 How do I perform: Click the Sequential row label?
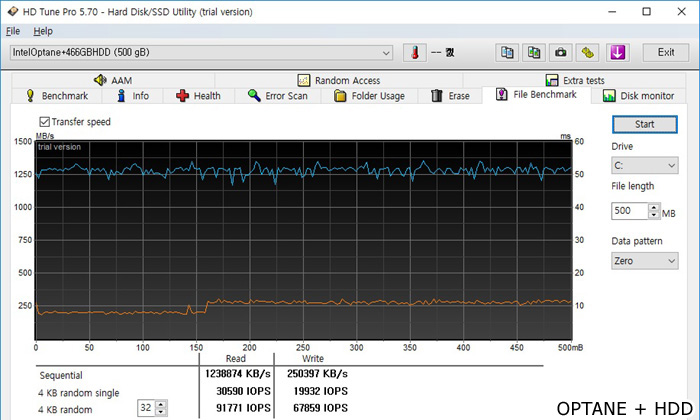tap(61, 375)
